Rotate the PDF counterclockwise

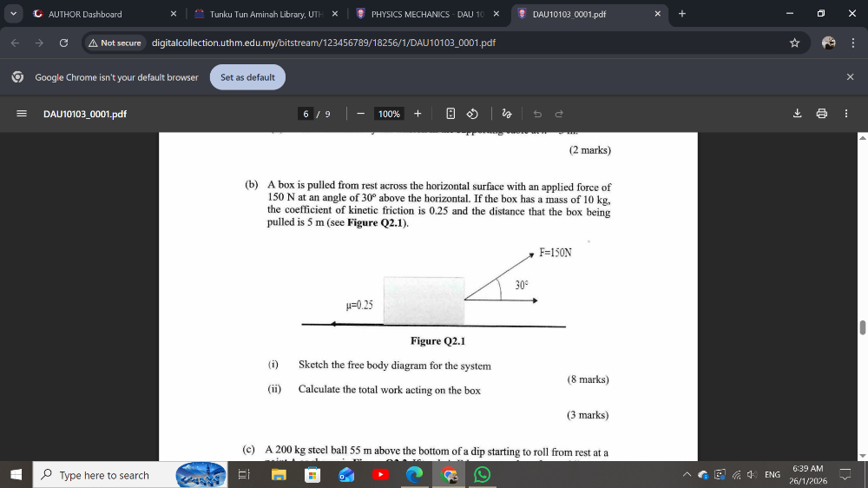[472, 114]
